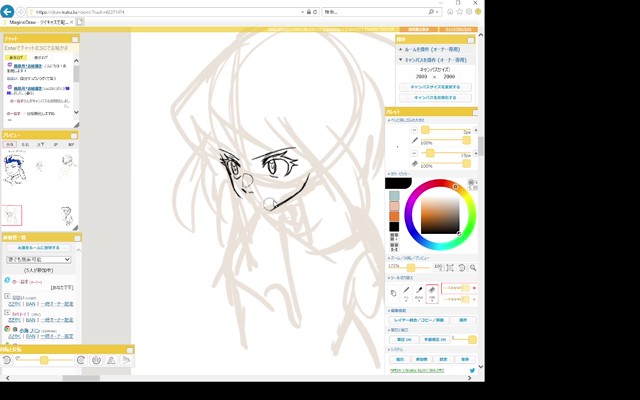
Task: Click the vertical flip triangle icon
Action: click(x=126, y=360)
